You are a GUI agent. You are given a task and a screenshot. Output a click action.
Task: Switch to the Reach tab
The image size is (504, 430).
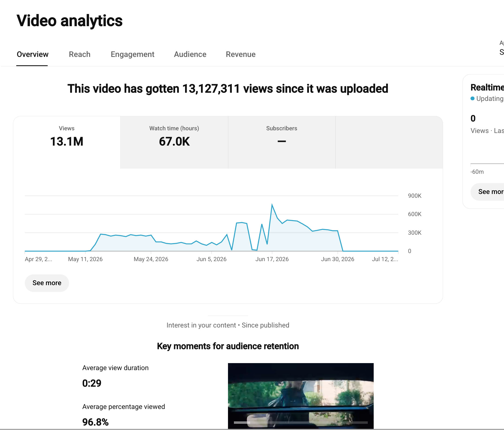coord(80,54)
